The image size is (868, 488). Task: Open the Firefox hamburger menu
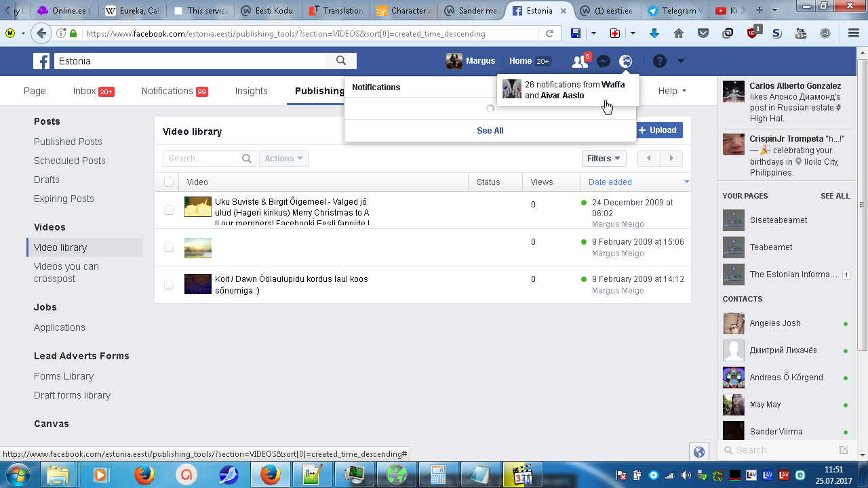click(854, 33)
